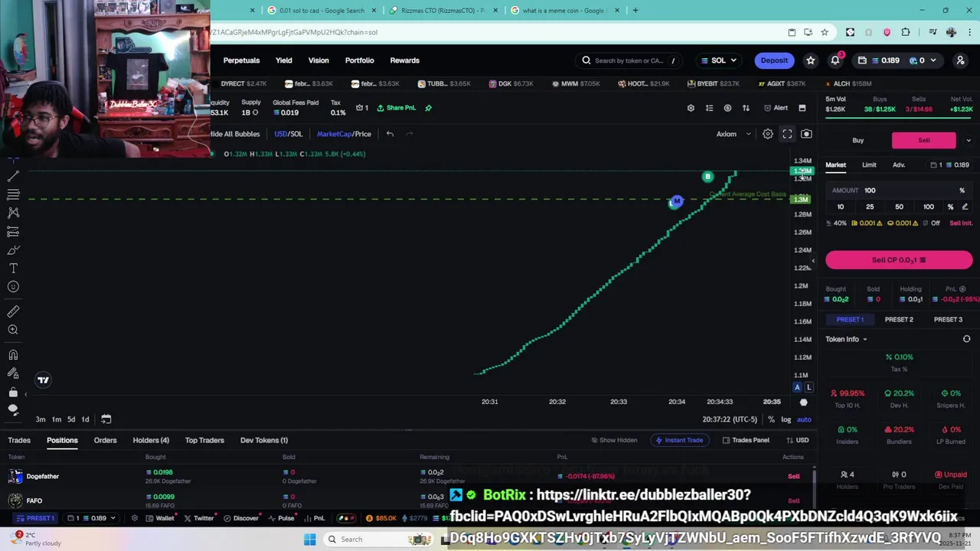Select the emoji icon tool in sidebar
The image size is (980, 551).
coord(13,287)
